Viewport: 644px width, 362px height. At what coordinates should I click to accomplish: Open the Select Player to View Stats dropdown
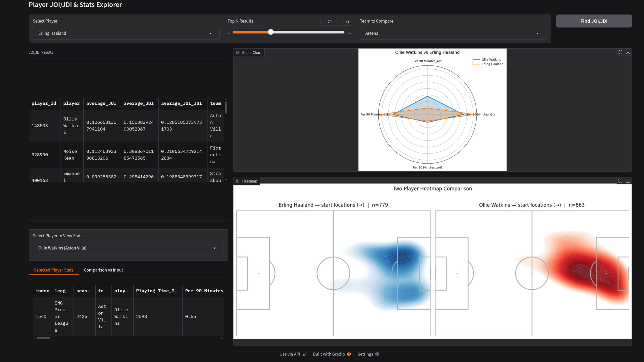pyautogui.click(x=128, y=248)
